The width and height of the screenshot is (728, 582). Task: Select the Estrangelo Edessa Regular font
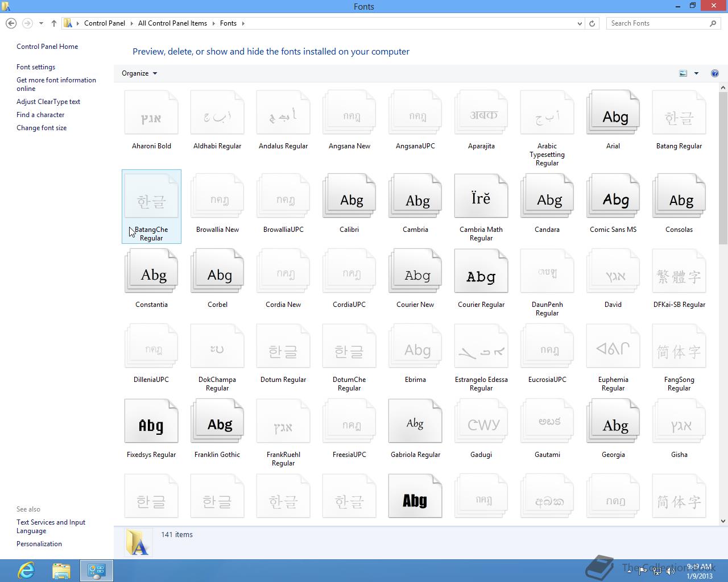(481, 346)
